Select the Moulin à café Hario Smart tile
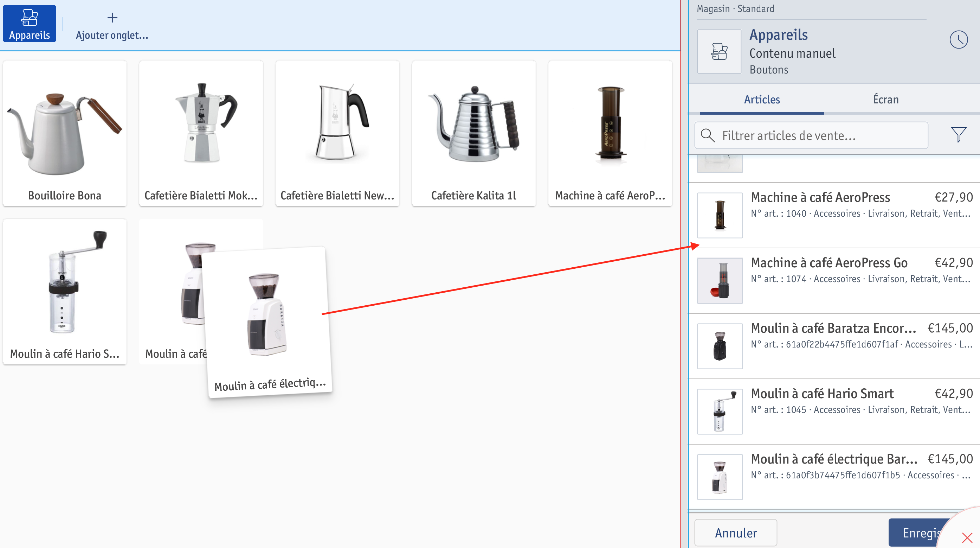 pyautogui.click(x=65, y=292)
